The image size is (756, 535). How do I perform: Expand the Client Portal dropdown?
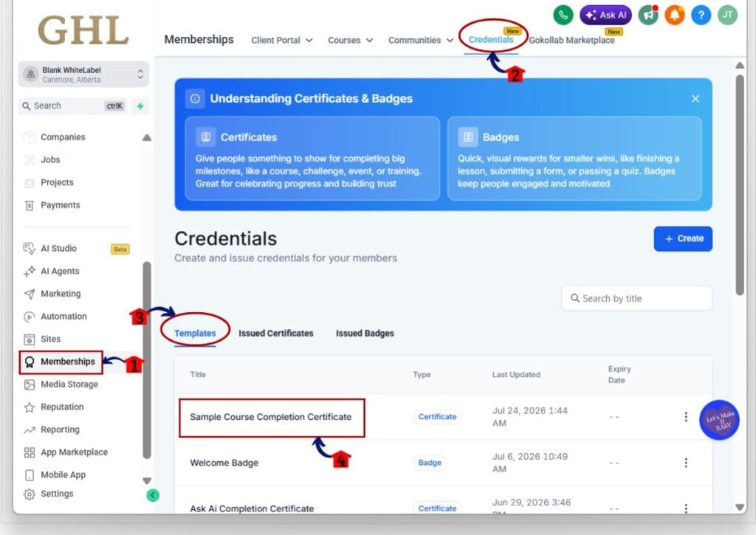(281, 40)
